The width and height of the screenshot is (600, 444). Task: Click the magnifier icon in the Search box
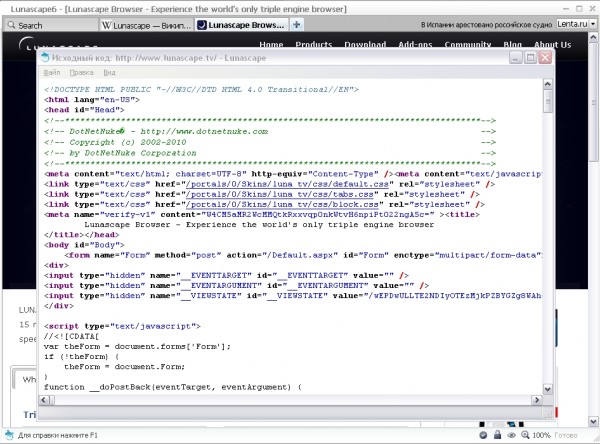tap(11, 25)
